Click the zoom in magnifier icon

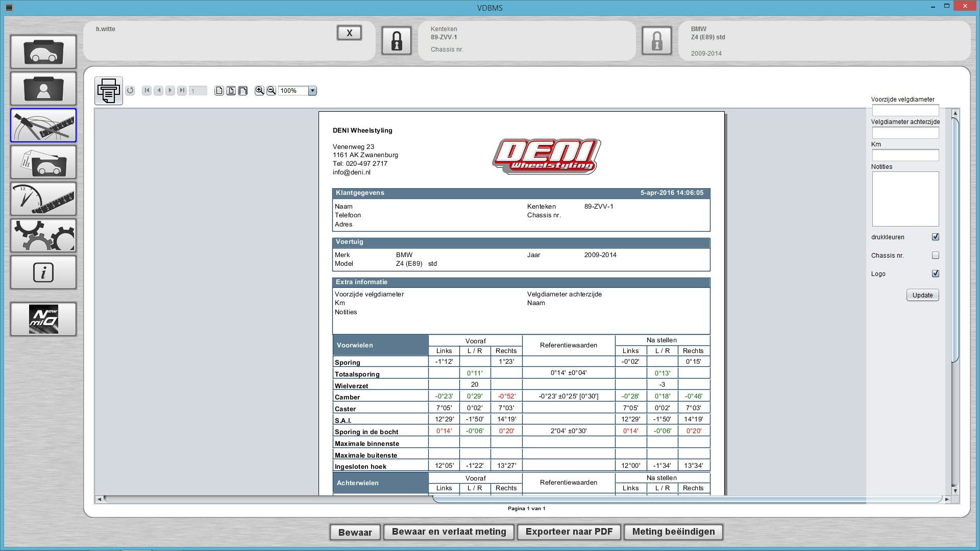[x=259, y=91]
